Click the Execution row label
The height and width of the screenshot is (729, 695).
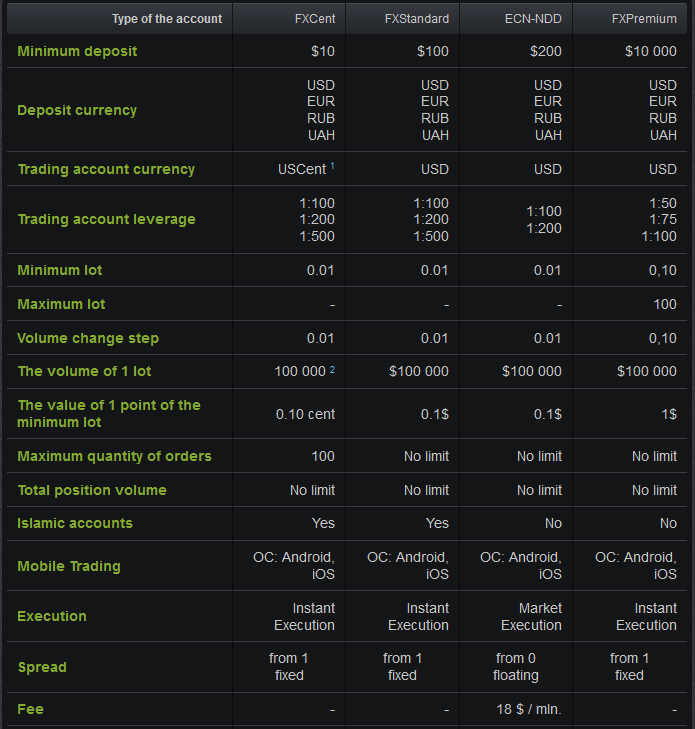click(x=52, y=616)
